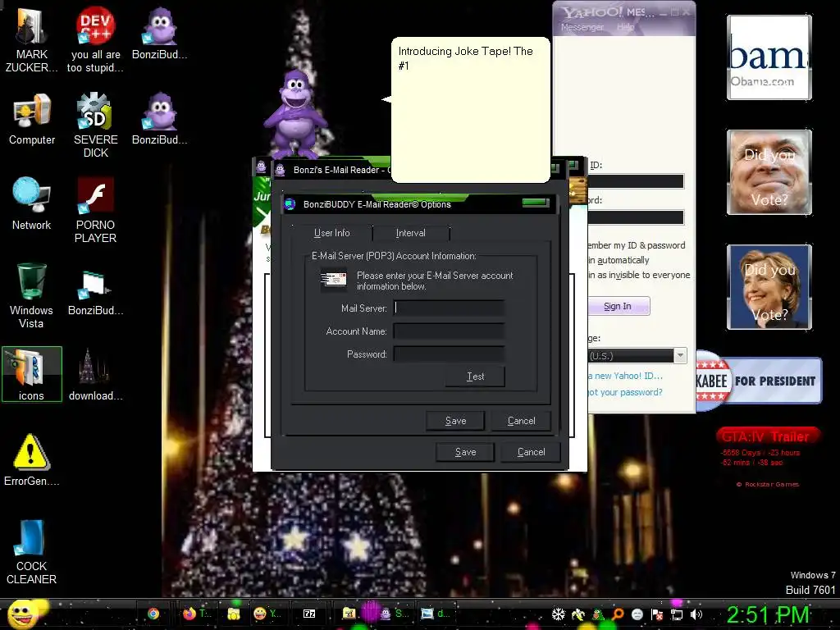Focus the Yahoo ID input field

[x=636, y=181]
